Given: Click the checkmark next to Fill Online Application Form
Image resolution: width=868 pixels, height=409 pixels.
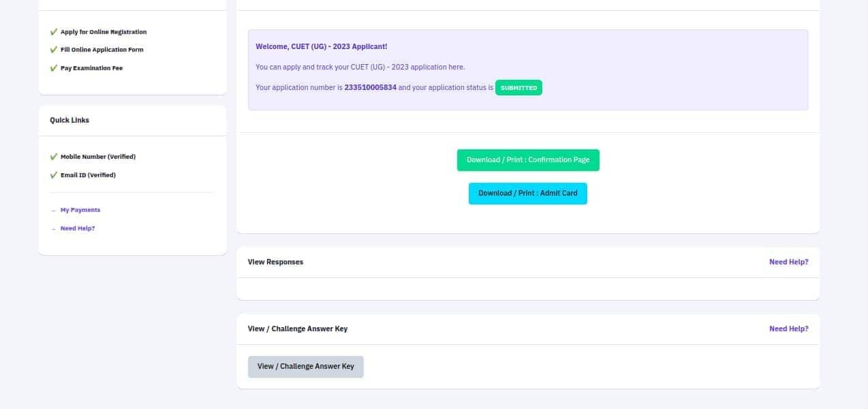Looking at the screenshot, I should coord(53,50).
